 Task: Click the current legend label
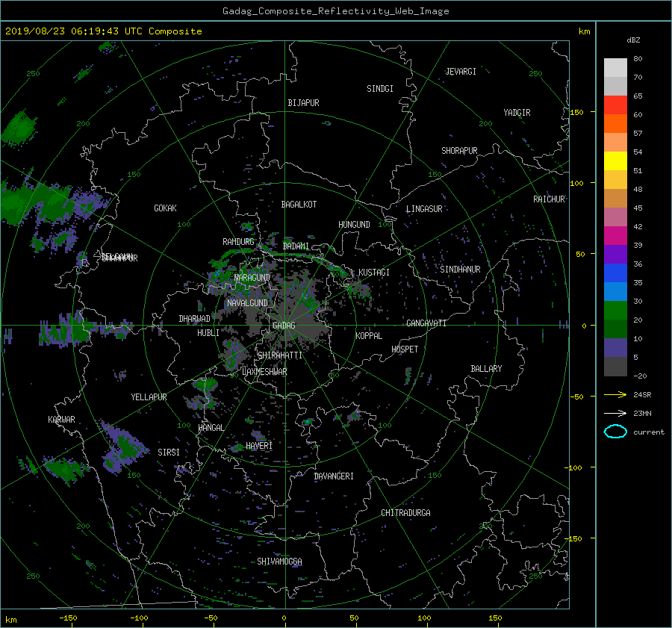pos(648,432)
